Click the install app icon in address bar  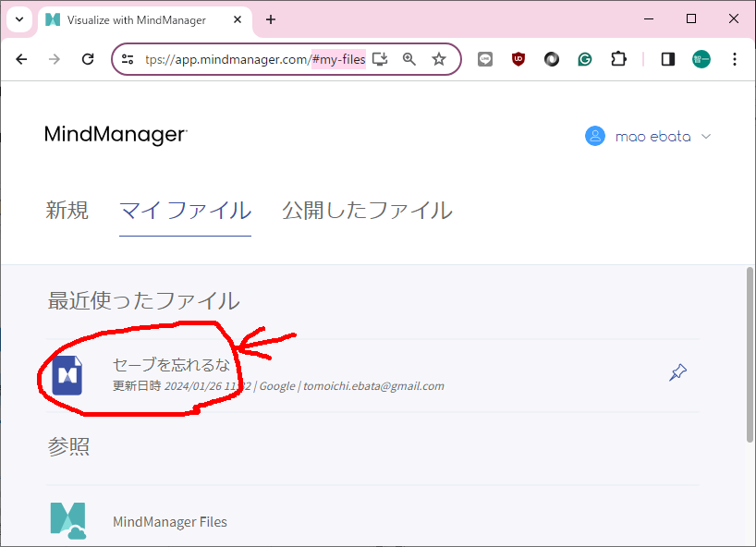pos(380,59)
